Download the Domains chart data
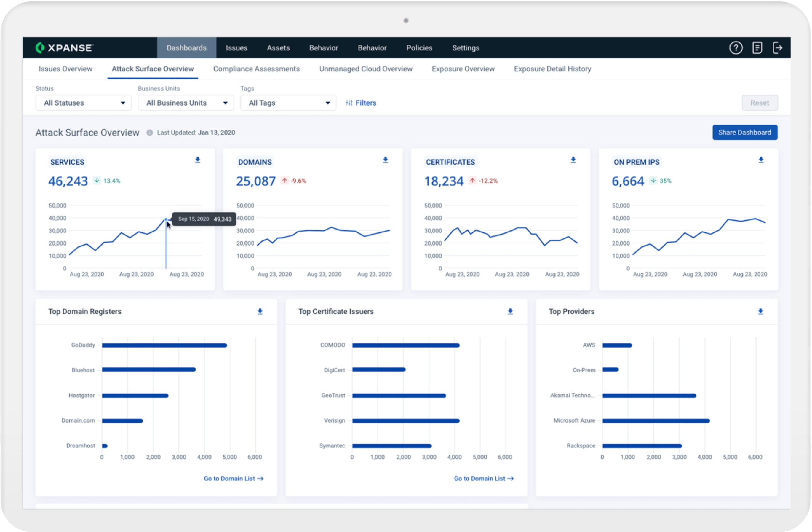 pyautogui.click(x=385, y=160)
